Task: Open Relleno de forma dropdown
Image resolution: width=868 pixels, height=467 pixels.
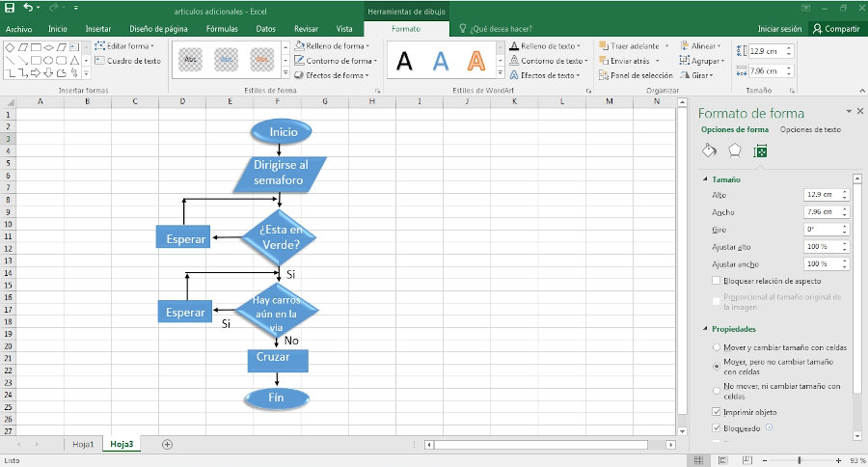Action: 332,46
